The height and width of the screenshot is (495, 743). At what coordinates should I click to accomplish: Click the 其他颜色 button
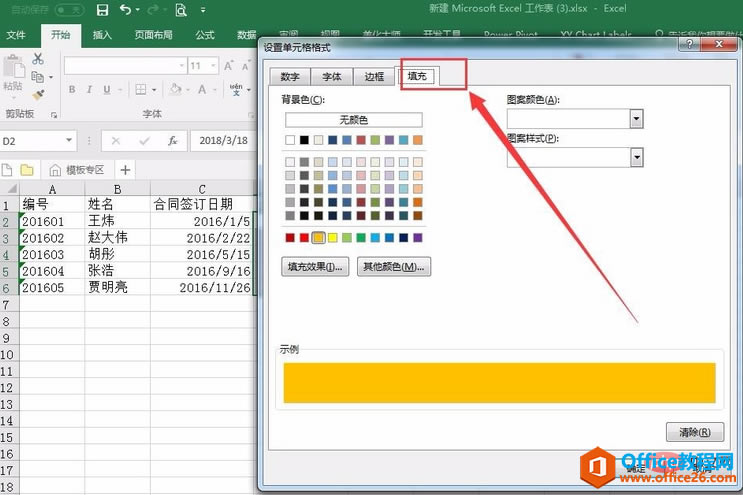coord(393,267)
